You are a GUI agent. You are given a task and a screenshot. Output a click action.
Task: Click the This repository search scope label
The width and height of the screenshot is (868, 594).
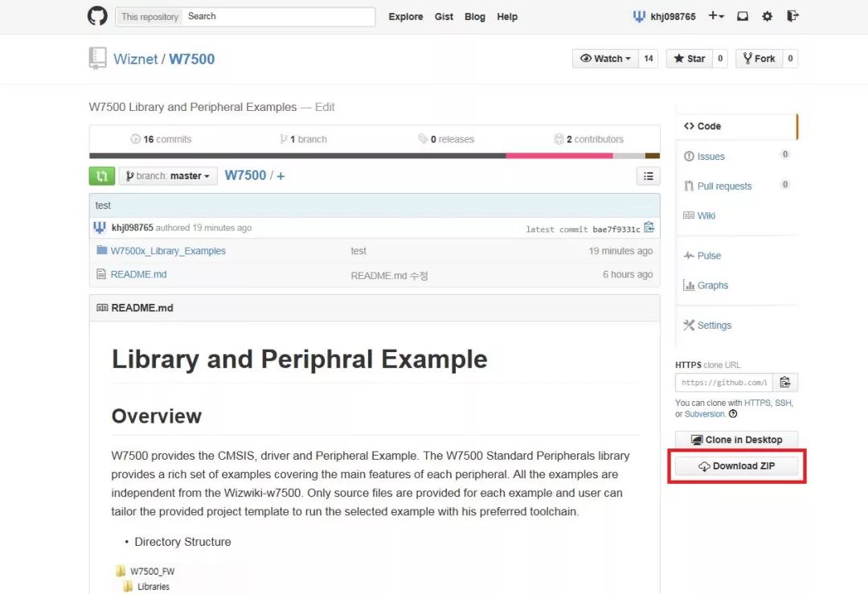(149, 17)
